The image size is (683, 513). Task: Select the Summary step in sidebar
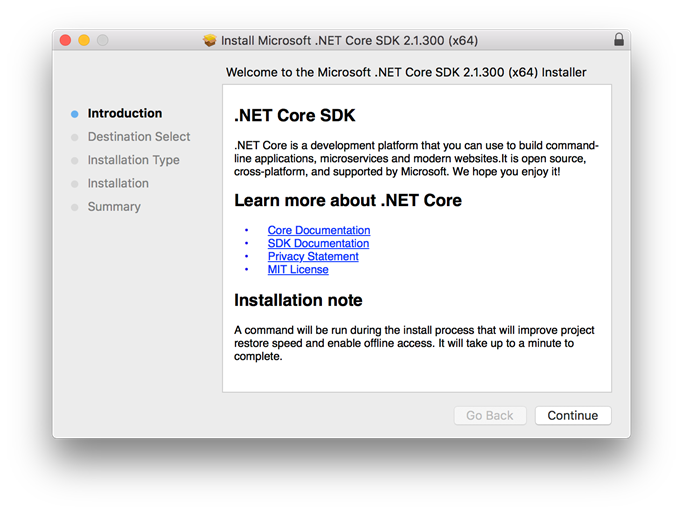[114, 207]
